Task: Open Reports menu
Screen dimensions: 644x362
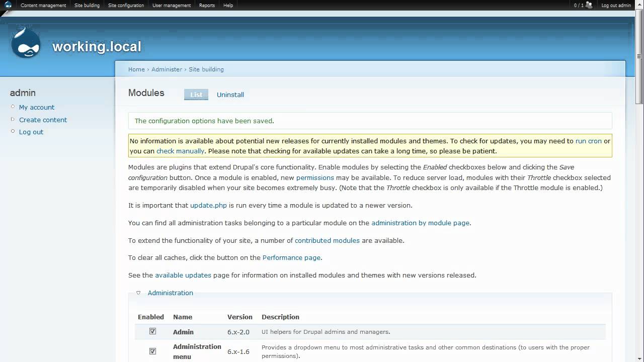Action: tap(207, 6)
